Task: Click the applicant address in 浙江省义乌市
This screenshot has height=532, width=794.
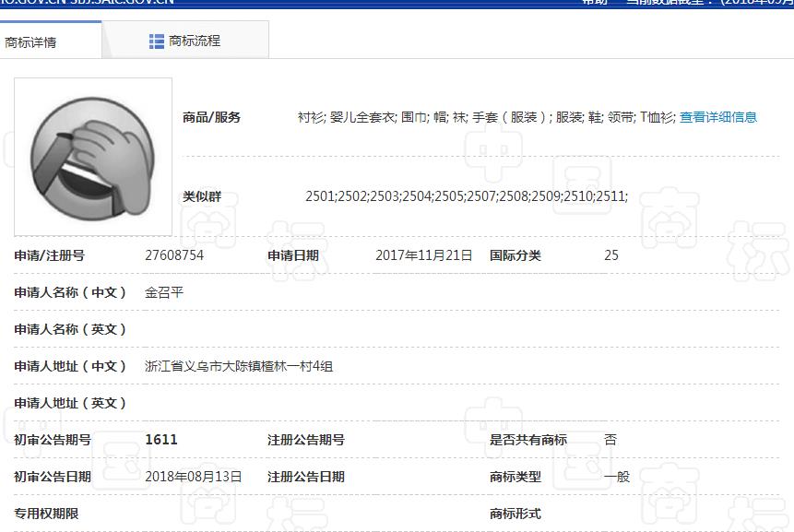Action: (x=239, y=366)
